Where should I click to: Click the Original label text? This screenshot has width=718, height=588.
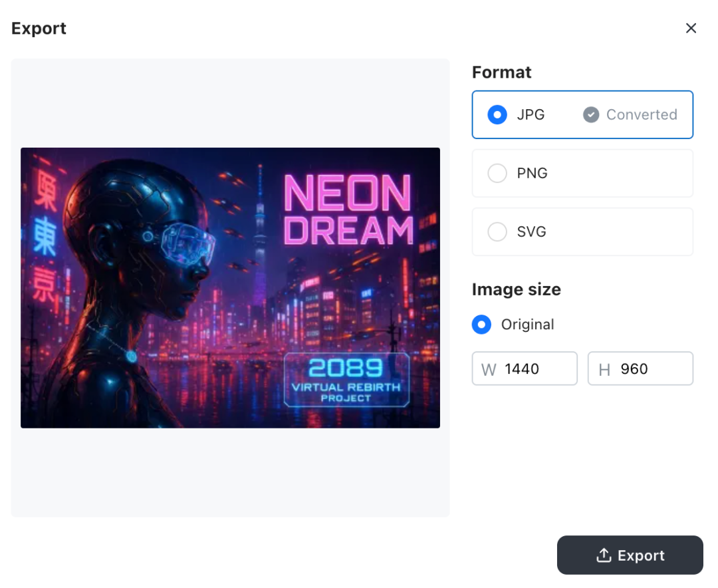tap(527, 325)
